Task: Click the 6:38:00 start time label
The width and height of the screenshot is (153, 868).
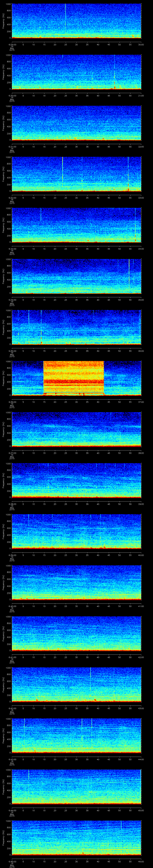Action: coord(12,504)
